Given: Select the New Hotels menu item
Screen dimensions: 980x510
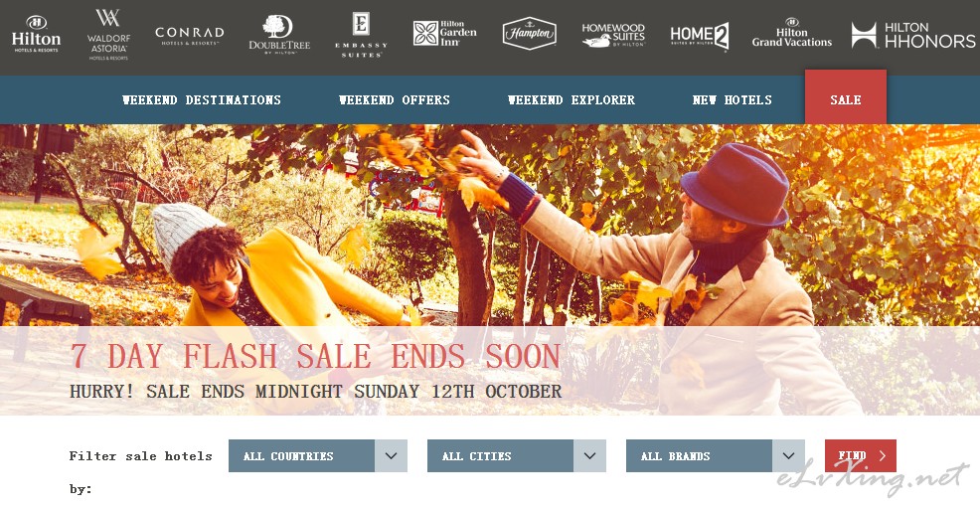Looking at the screenshot, I should (732, 100).
